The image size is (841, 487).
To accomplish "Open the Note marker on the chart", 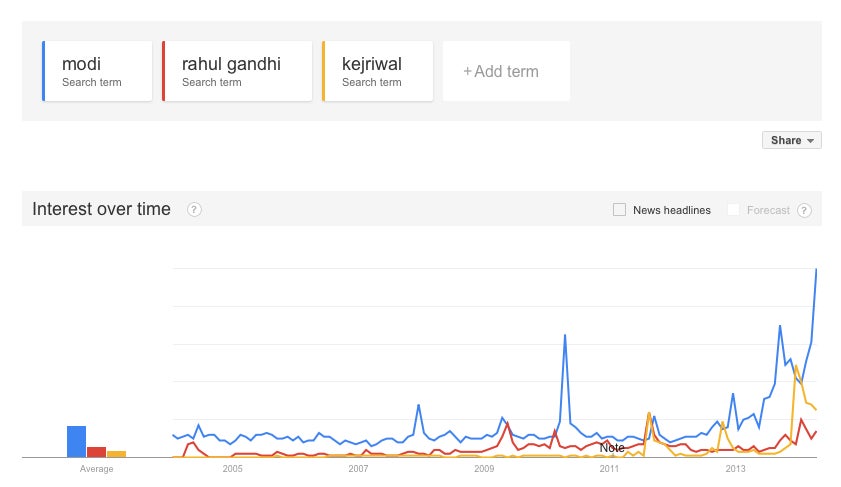I will [x=612, y=448].
